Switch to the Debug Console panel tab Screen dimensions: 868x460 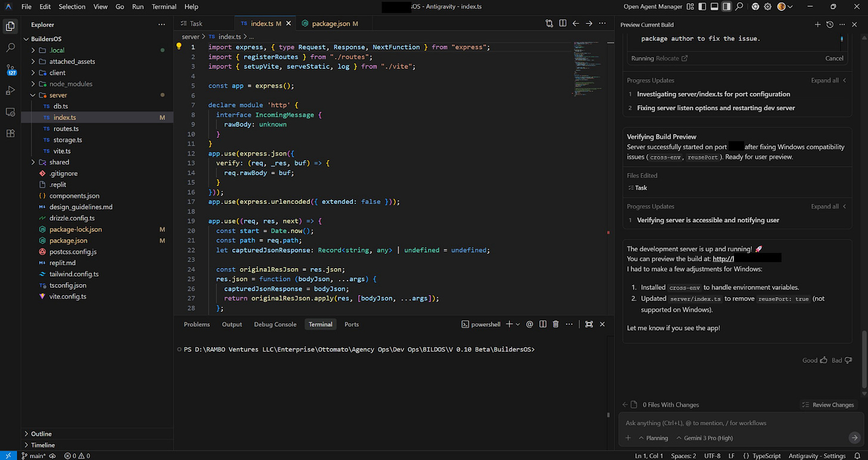pos(275,324)
